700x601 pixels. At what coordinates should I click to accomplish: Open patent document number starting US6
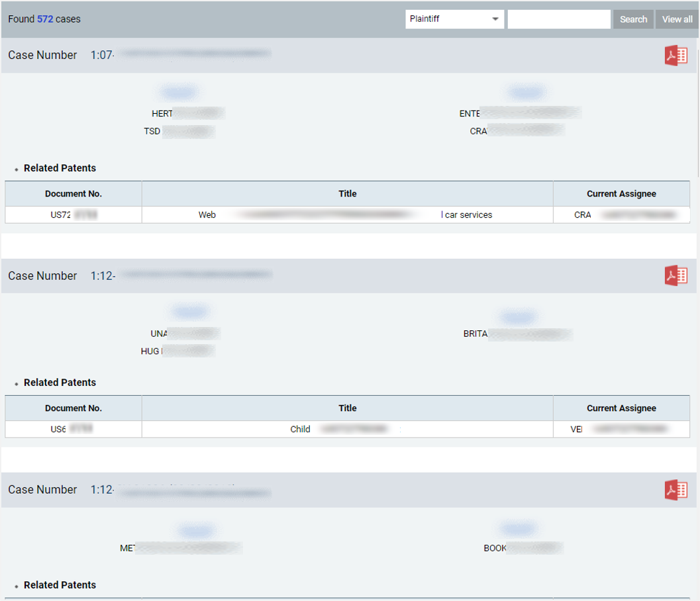click(x=72, y=429)
